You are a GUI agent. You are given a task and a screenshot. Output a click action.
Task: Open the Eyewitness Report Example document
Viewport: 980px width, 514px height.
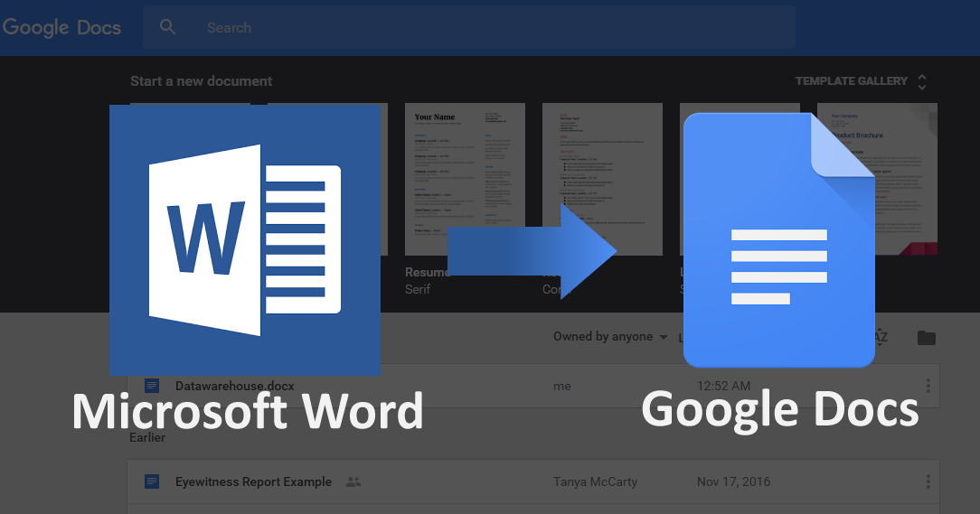tap(253, 481)
